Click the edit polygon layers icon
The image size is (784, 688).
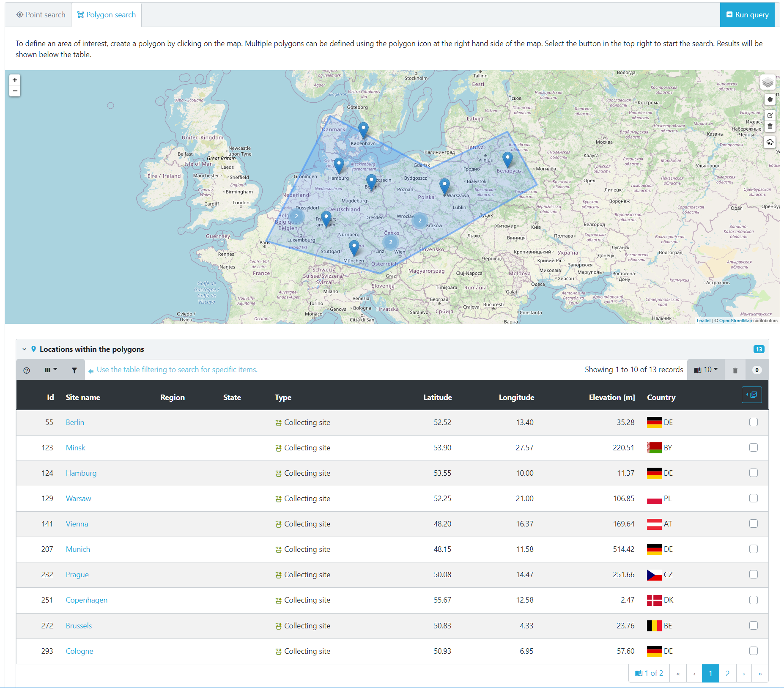[x=770, y=115]
